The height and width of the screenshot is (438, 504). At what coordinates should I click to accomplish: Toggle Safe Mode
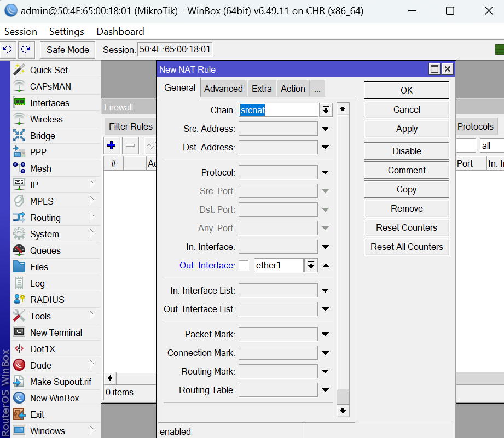[x=67, y=50]
